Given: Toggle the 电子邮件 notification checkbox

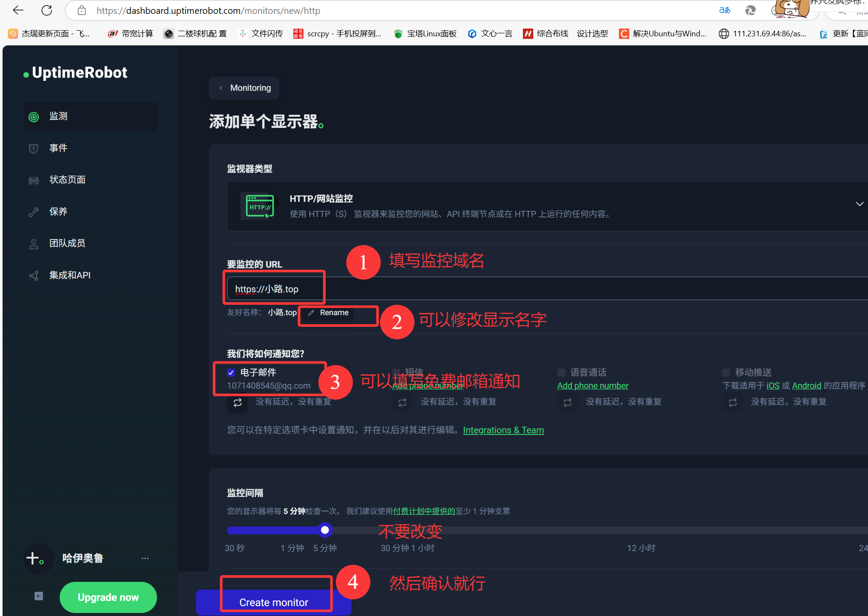Looking at the screenshot, I should (231, 373).
